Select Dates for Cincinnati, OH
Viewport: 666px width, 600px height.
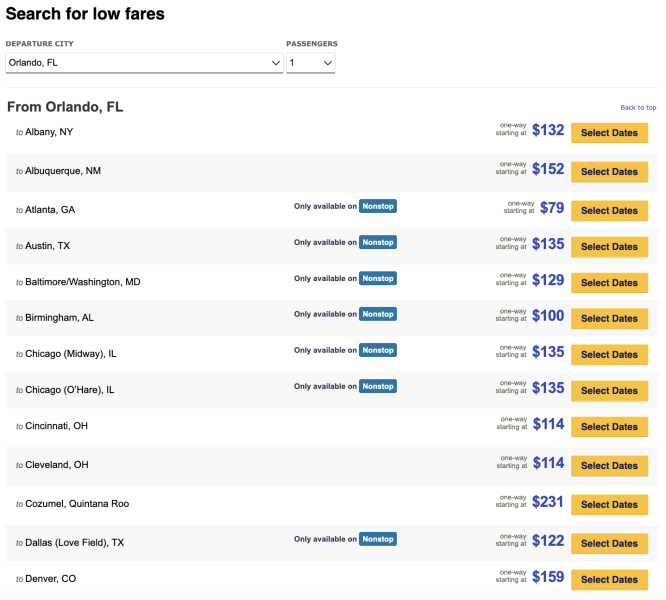[x=609, y=427]
